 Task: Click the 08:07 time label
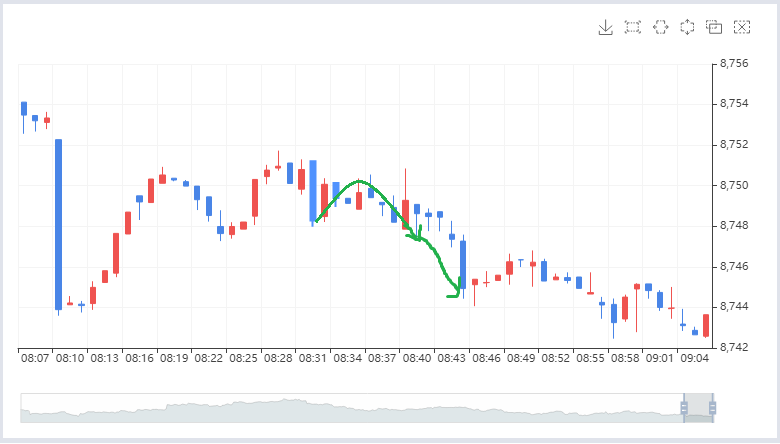tap(35, 358)
